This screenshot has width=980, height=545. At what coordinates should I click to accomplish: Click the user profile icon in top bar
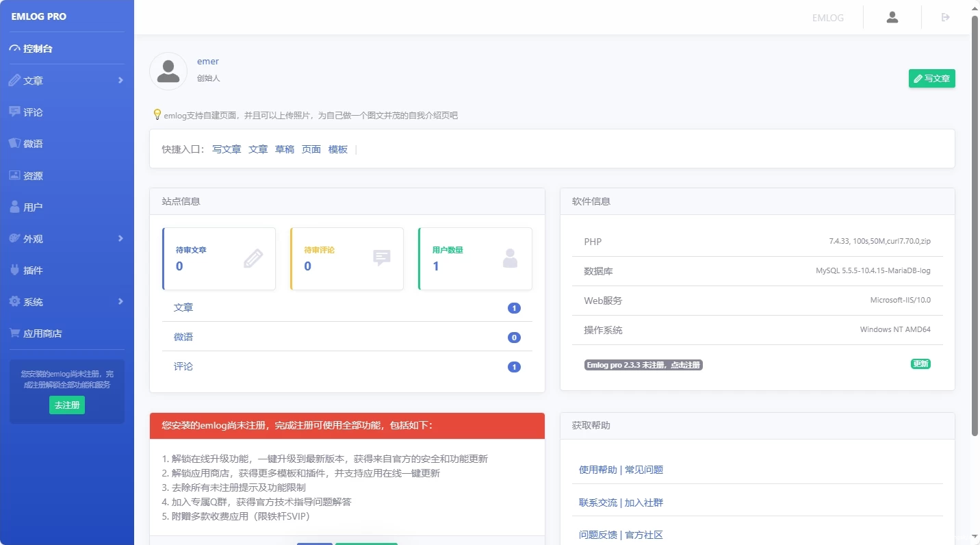click(x=892, y=17)
